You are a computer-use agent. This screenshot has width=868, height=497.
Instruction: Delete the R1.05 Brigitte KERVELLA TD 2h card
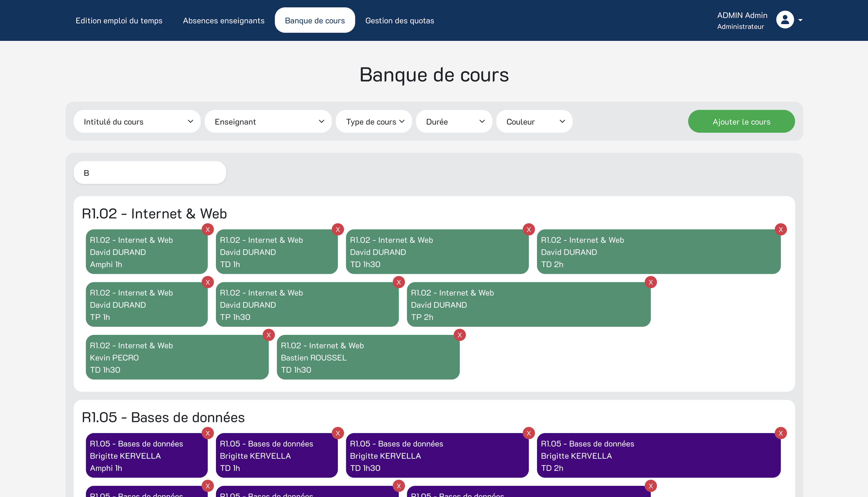pyautogui.click(x=781, y=433)
